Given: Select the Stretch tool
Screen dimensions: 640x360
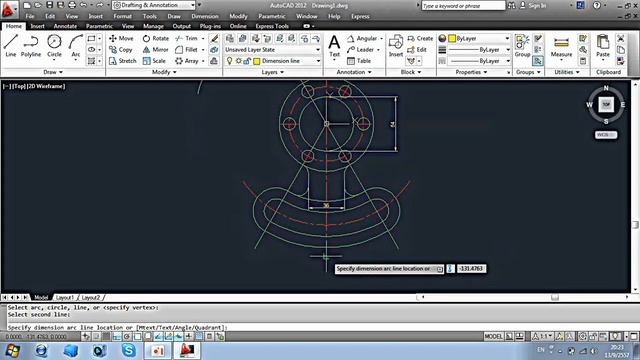Looking at the screenshot, I should pos(123,61).
